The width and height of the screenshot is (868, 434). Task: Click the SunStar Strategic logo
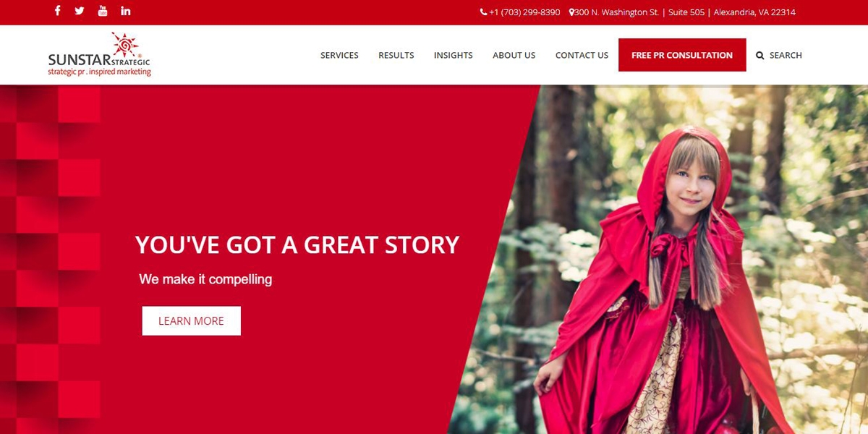pos(100,55)
